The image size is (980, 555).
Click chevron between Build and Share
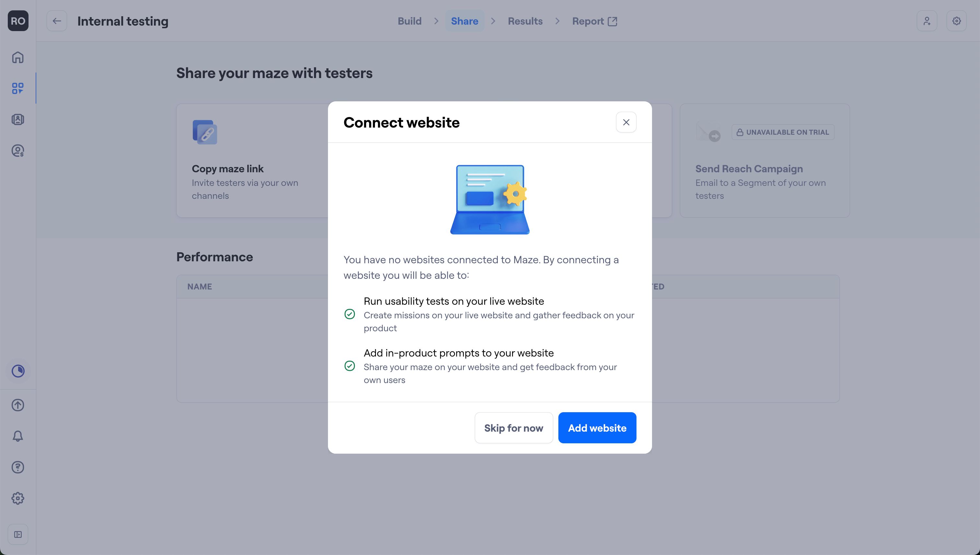[x=437, y=21]
